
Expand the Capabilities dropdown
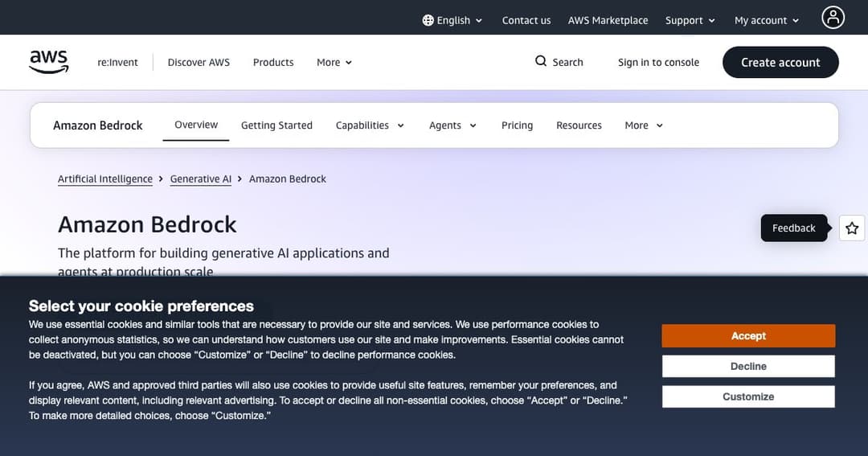click(370, 125)
